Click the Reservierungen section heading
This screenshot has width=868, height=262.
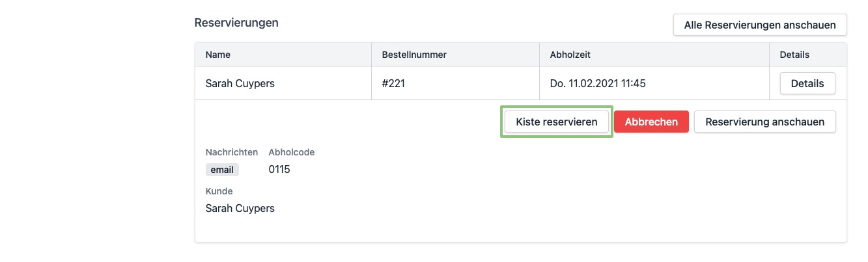pyautogui.click(x=236, y=23)
